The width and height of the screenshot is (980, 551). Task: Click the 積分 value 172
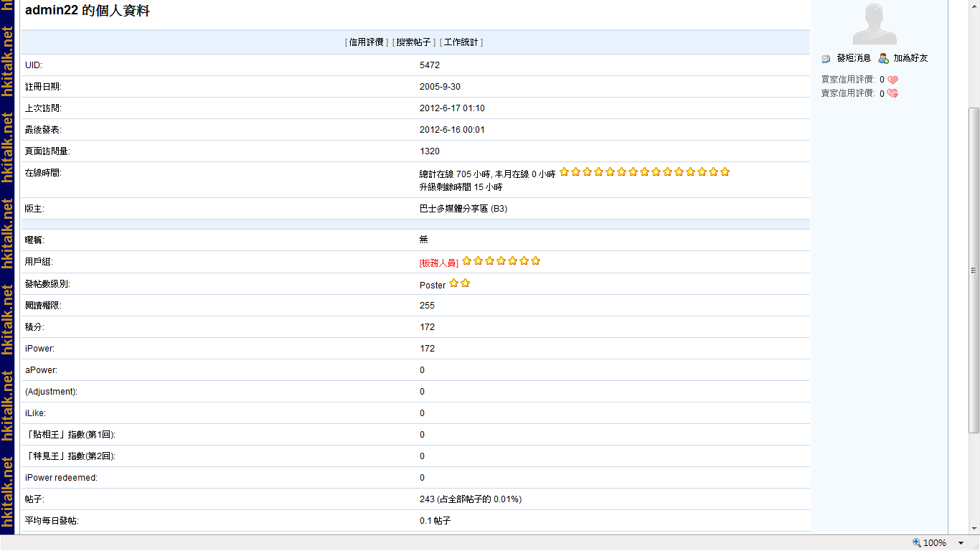(x=427, y=327)
